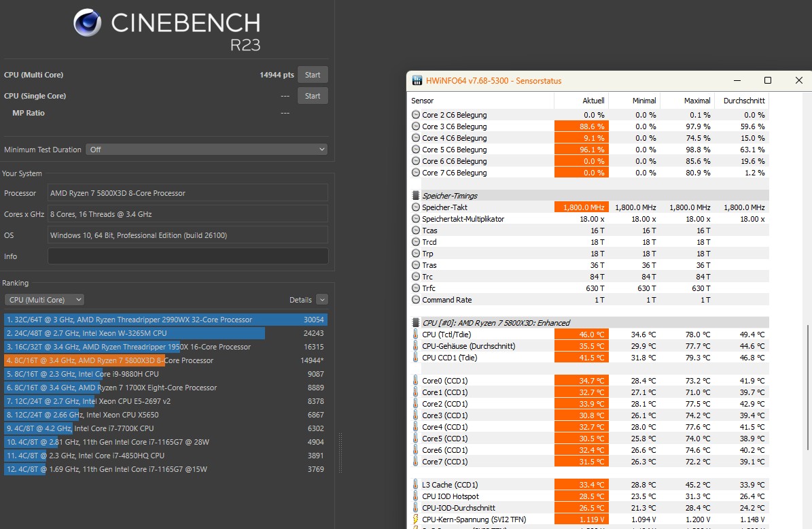
Task: Click thermometer icon of CPU IOD Hotspot
Action: point(415,496)
